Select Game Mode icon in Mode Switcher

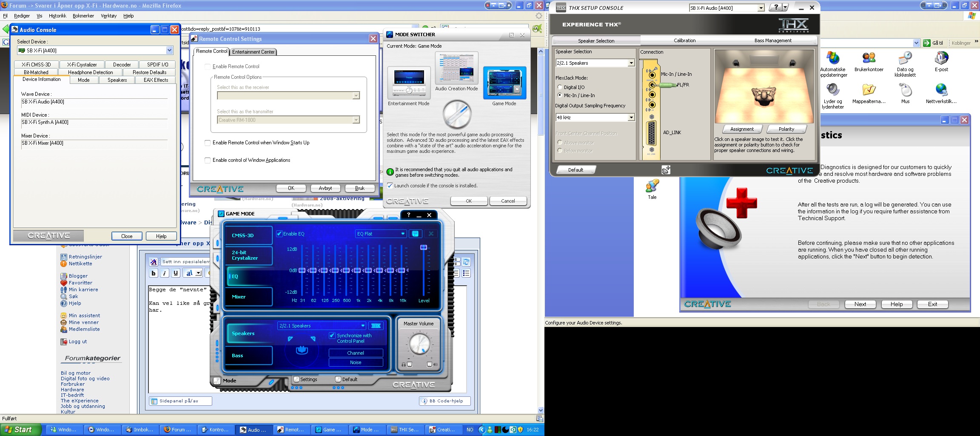tap(504, 83)
